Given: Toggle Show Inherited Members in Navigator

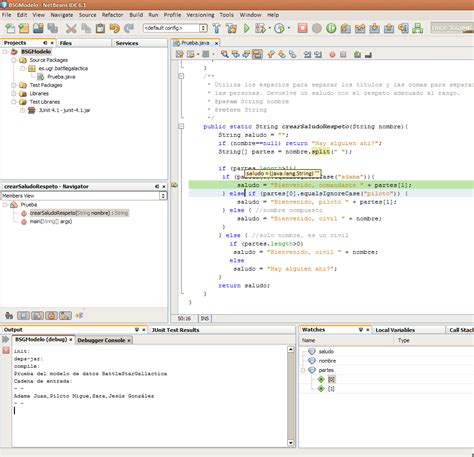Looking at the screenshot, I should 9,315.
